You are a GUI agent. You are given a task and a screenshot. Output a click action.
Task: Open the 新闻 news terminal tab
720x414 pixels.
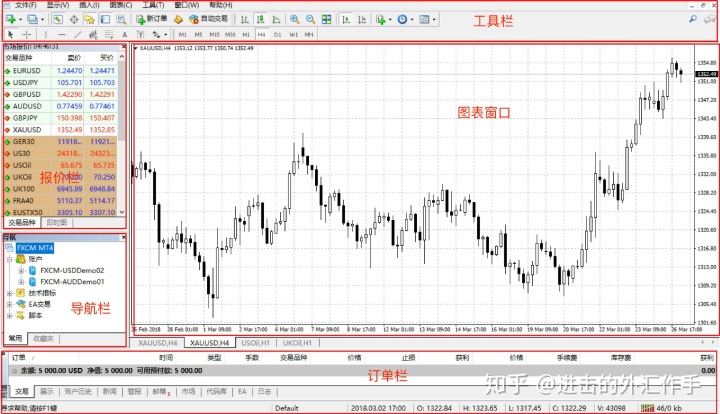pos(109,392)
